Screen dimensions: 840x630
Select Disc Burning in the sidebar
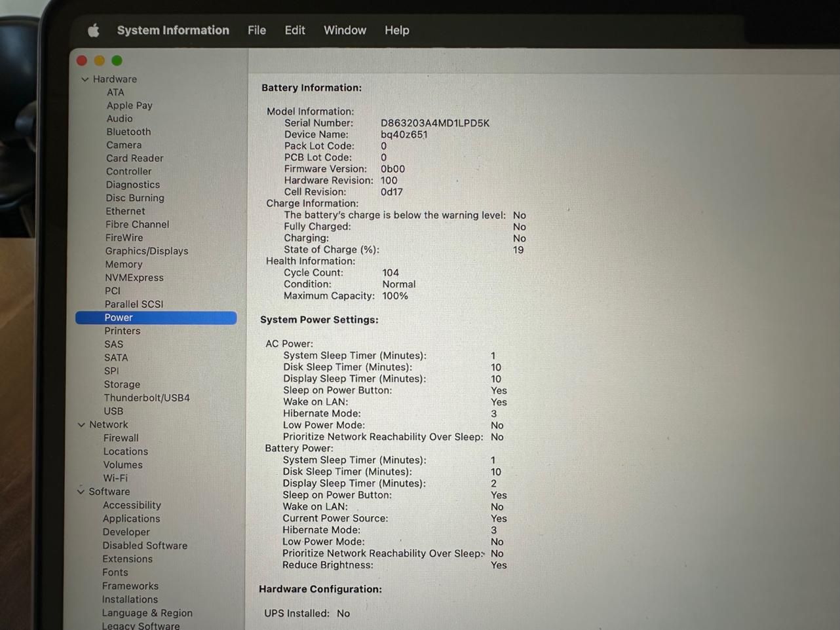[x=135, y=198]
